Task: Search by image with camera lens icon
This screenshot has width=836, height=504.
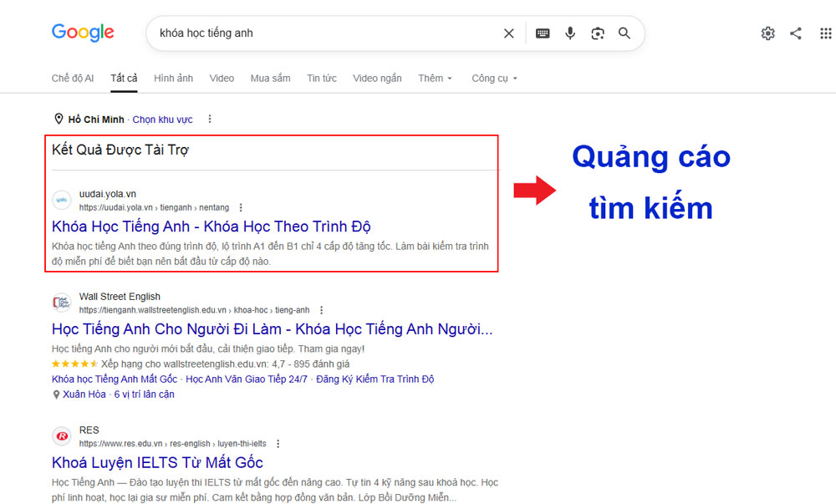Action: click(x=598, y=33)
